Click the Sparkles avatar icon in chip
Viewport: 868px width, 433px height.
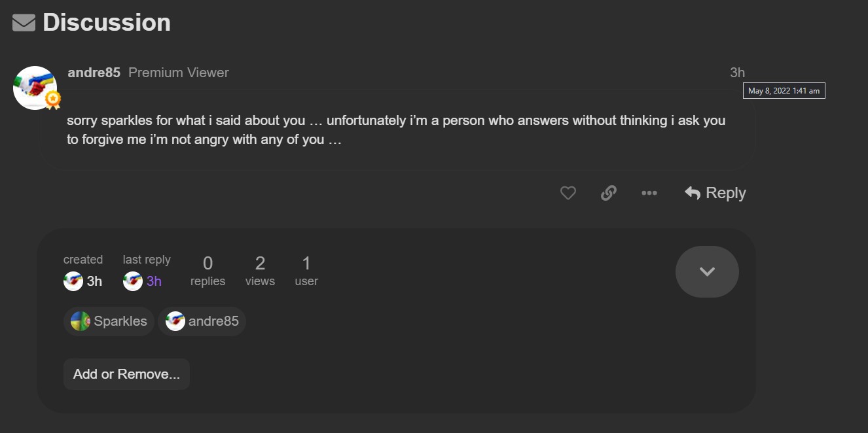click(81, 321)
